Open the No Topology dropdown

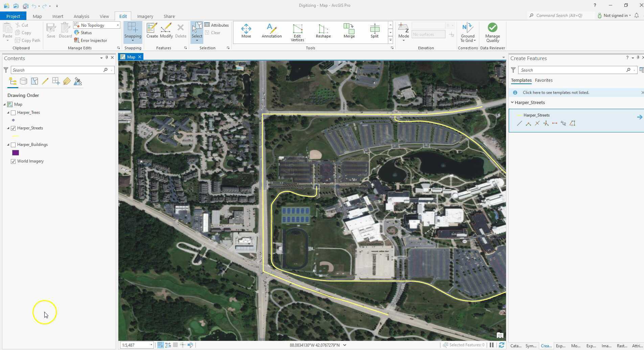point(118,25)
